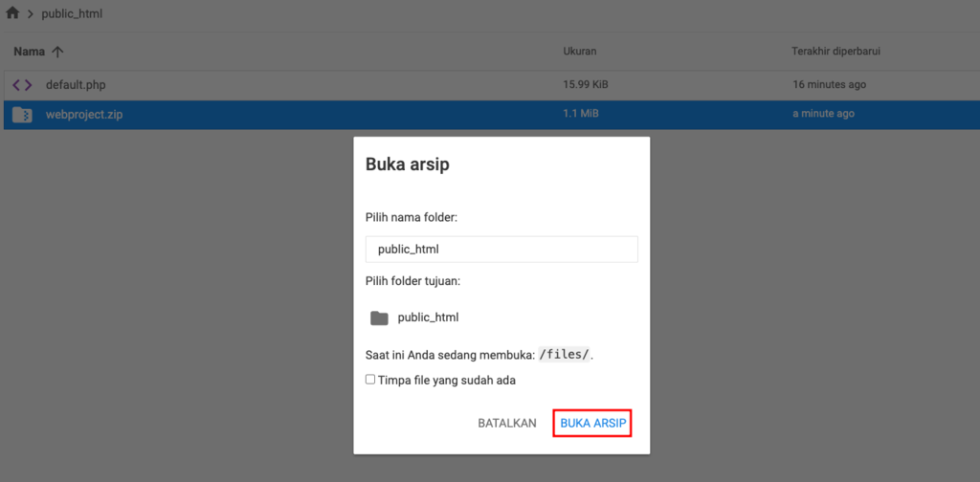Image resolution: width=980 pixels, height=482 pixels.
Task: Click the Pilih folder tujuan label
Action: 412,281
